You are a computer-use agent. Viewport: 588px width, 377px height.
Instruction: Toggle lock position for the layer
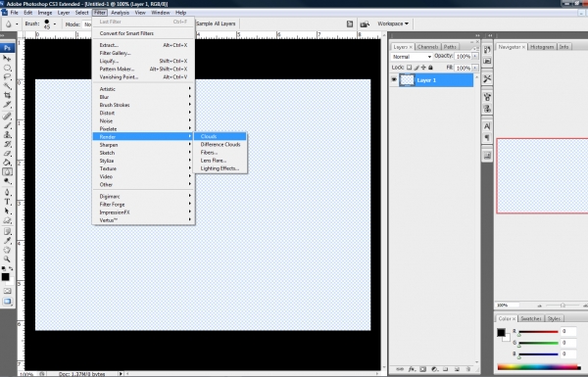click(423, 68)
